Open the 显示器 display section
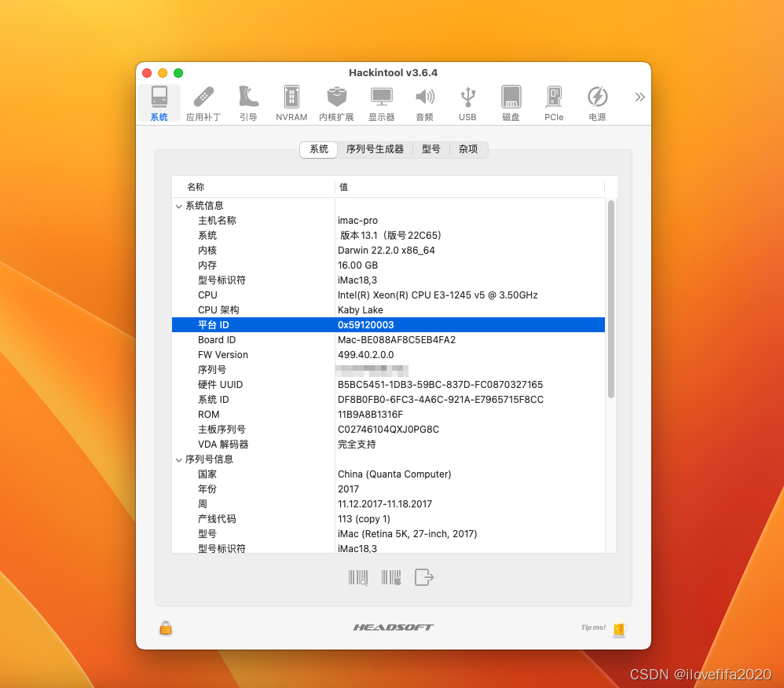Screen dimensions: 784x688 382,104
